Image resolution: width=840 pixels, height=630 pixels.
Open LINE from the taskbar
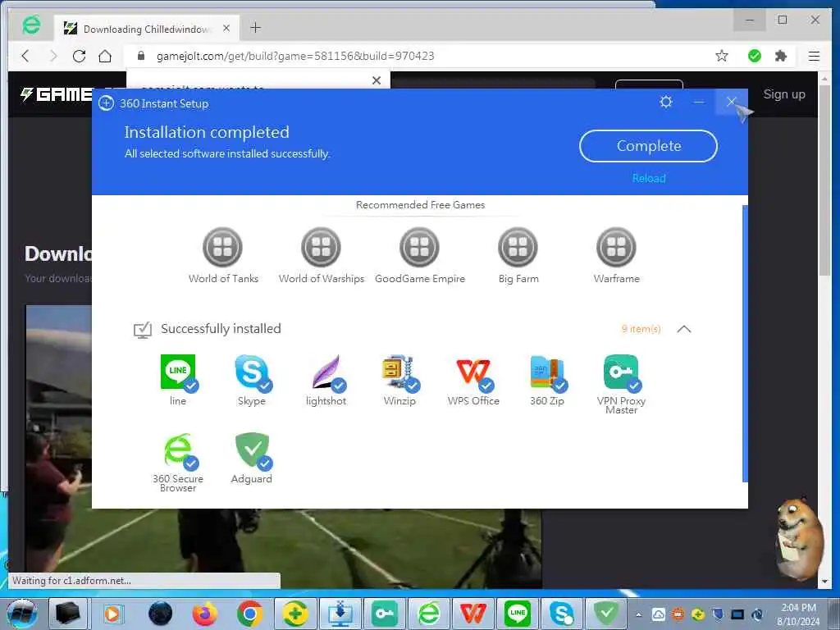click(518, 614)
